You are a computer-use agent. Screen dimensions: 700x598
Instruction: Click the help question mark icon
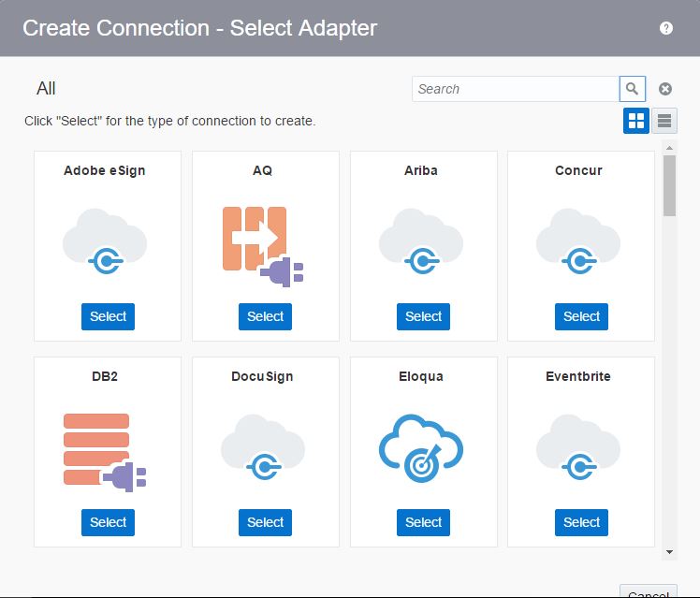click(x=665, y=28)
